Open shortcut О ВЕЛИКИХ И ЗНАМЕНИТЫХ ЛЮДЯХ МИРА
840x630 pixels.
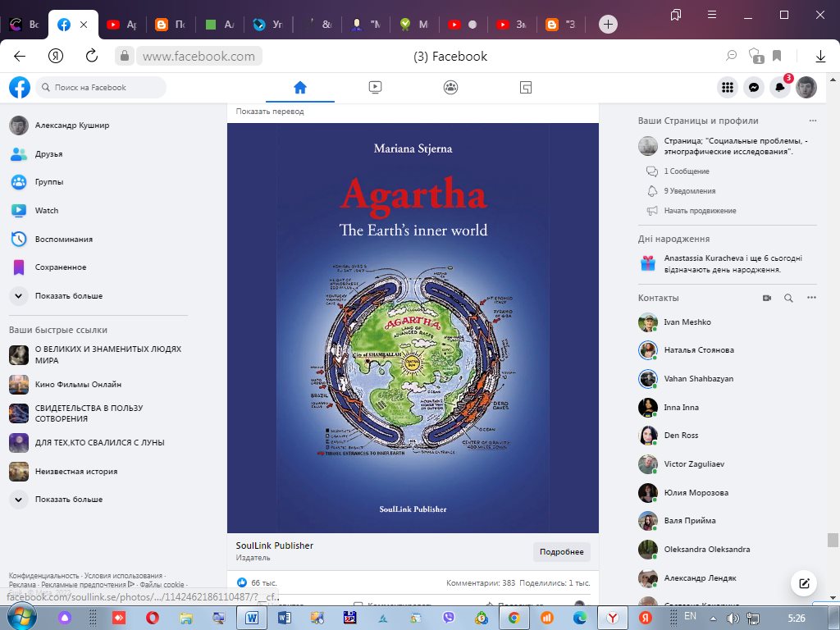point(98,354)
